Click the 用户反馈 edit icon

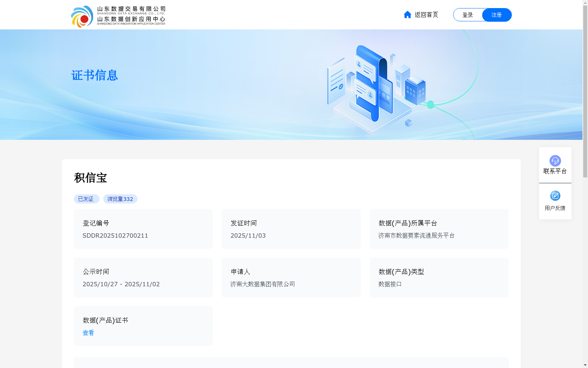tap(555, 196)
